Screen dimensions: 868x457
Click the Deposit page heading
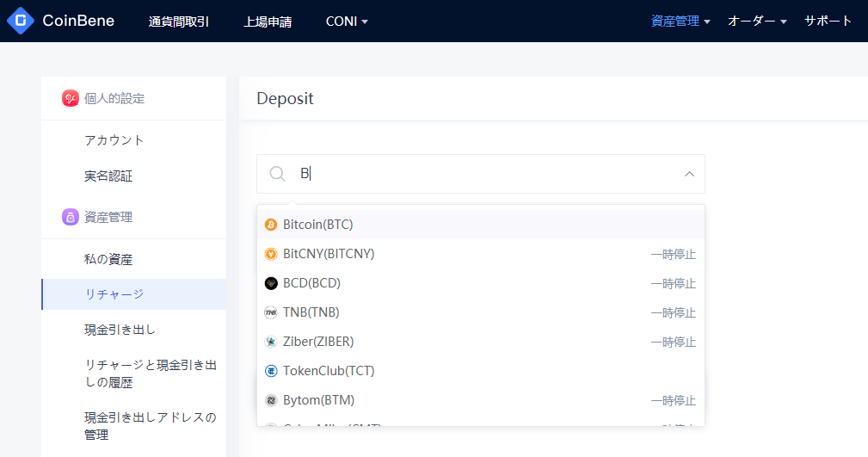click(x=285, y=99)
